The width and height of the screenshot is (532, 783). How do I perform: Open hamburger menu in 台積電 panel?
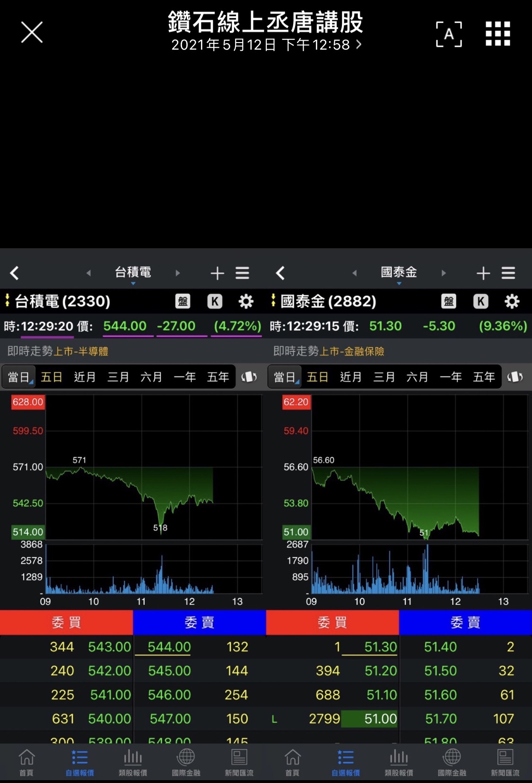pyautogui.click(x=243, y=273)
